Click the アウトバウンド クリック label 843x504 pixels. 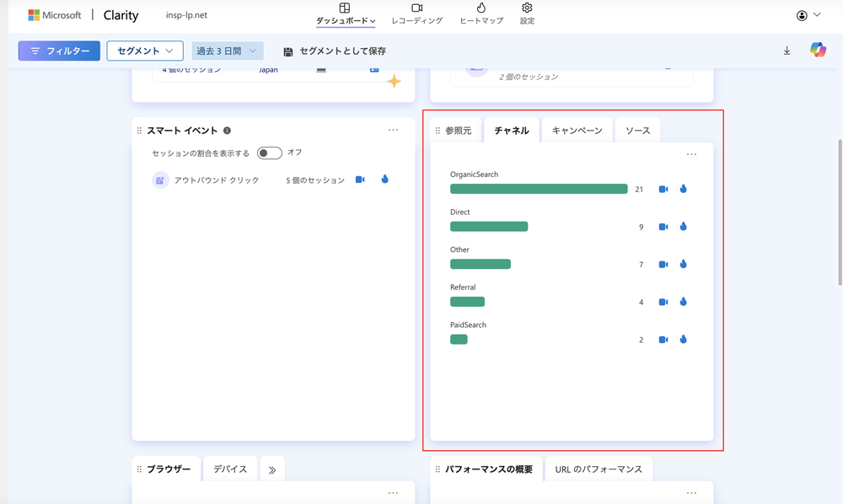pyautogui.click(x=217, y=180)
